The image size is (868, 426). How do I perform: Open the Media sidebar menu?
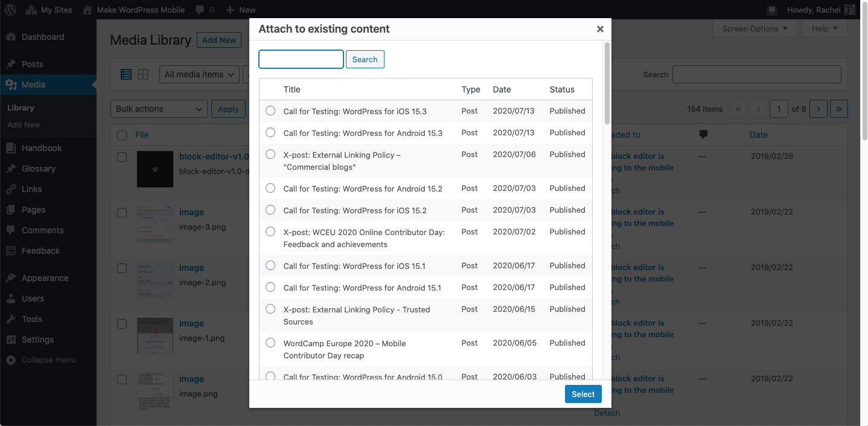[x=48, y=85]
